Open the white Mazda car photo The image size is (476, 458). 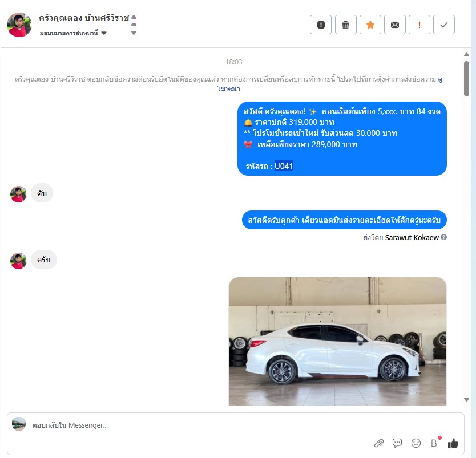point(337,341)
